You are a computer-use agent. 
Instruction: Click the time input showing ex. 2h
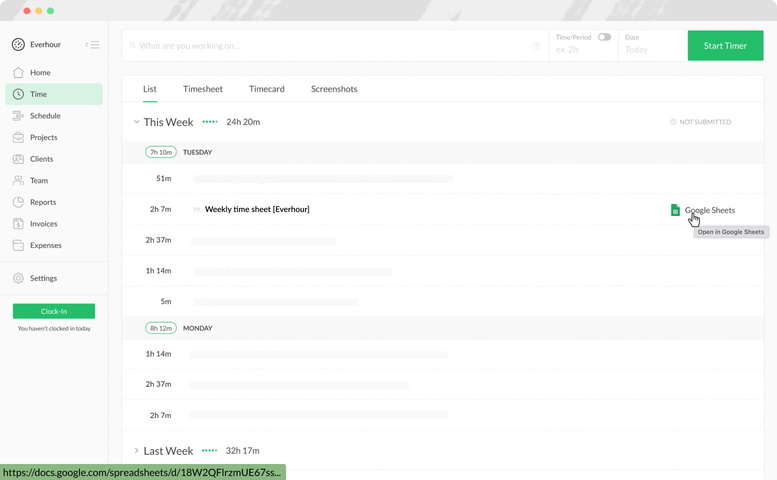[567, 50]
